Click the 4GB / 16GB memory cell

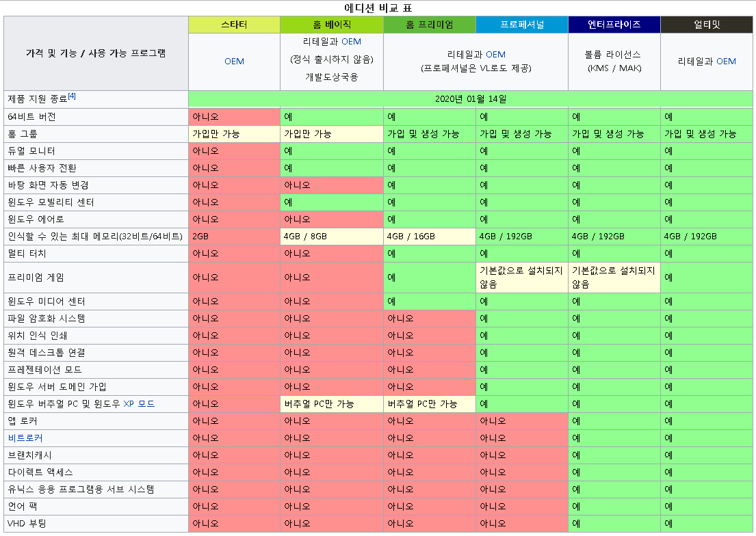[x=430, y=237]
